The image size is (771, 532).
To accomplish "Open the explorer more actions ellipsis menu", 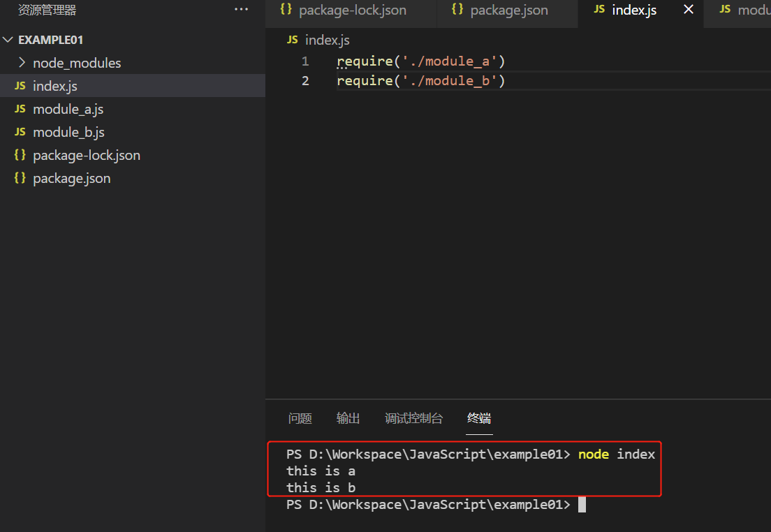I will tap(241, 9).
